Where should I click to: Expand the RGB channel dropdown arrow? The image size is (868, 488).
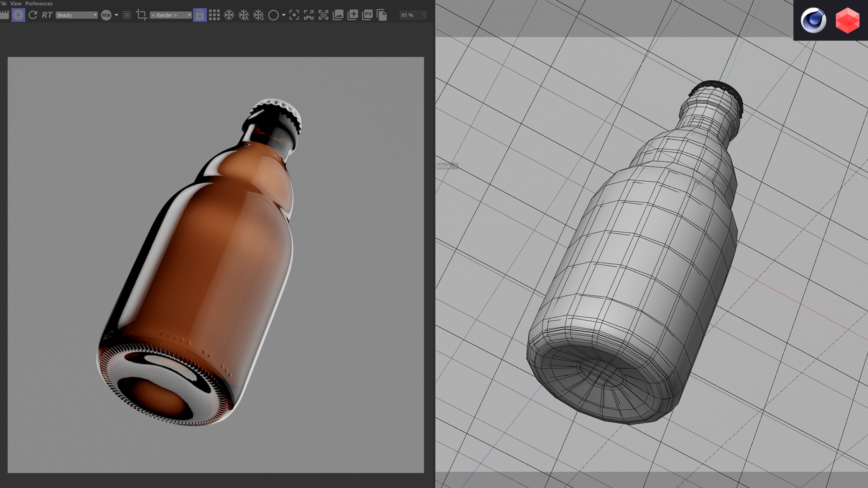116,15
